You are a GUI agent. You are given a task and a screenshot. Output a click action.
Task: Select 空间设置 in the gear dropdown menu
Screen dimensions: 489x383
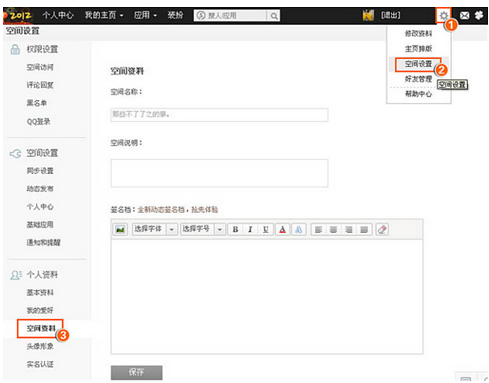click(418, 64)
